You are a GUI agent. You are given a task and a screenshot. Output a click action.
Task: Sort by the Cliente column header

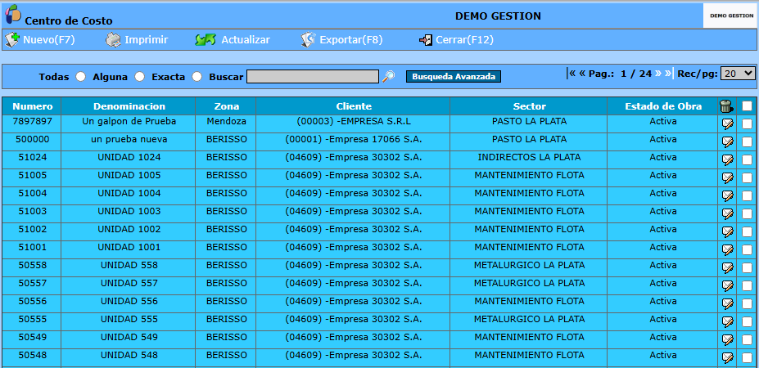tap(354, 107)
